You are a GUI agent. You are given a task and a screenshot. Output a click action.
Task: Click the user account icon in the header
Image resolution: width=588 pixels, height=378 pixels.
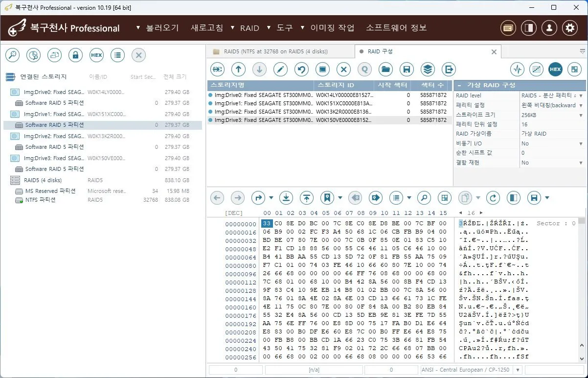(x=549, y=28)
